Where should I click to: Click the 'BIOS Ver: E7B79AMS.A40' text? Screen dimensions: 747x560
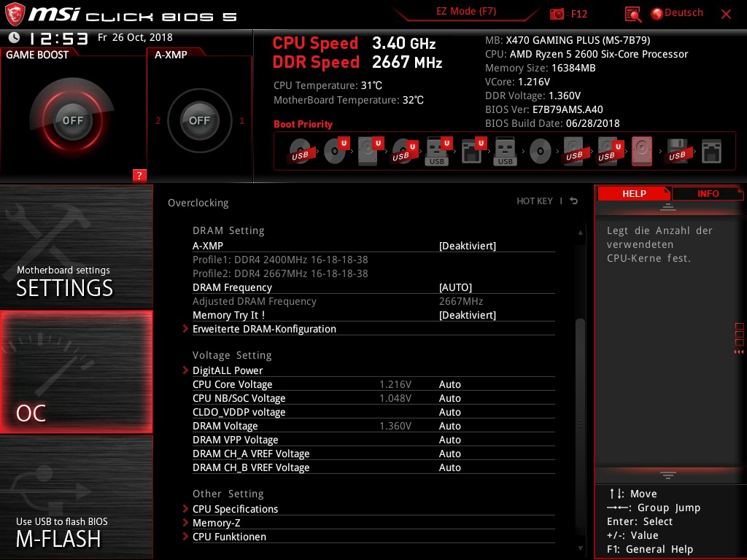point(544,109)
